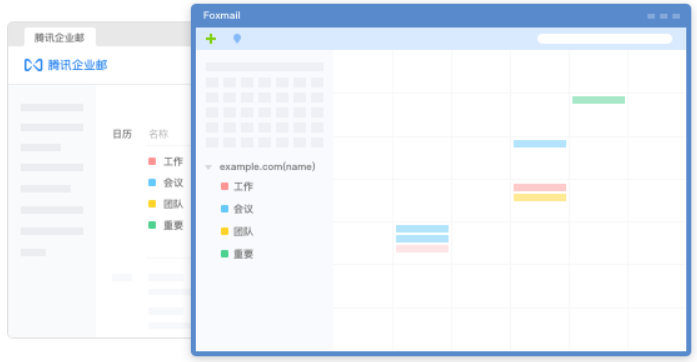This screenshot has height=362, width=697.
Task: Click the blue location pin icon
Action: pyautogui.click(x=237, y=39)
